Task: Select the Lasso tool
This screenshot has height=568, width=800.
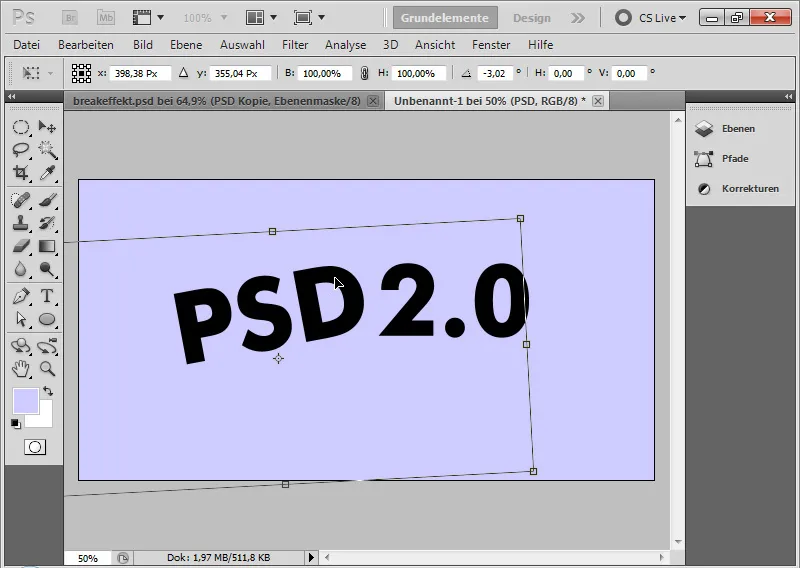Action: pos(20,150)
